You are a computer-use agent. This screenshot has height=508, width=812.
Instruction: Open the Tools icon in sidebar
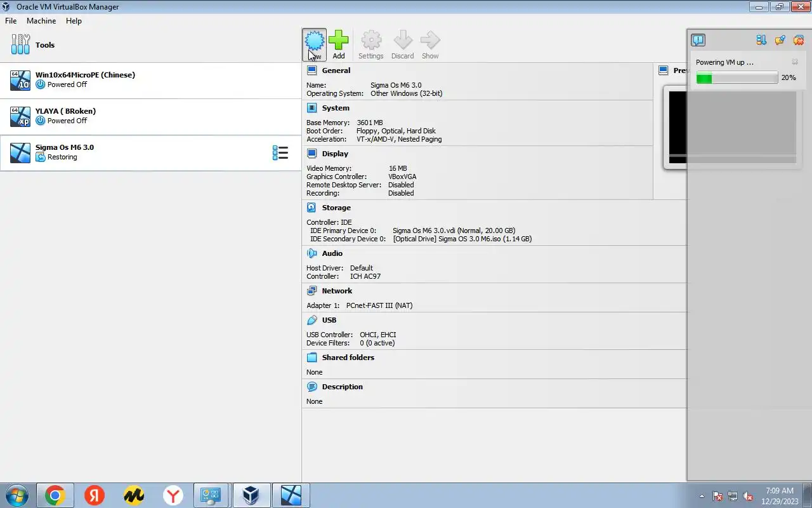pos(21,44)
